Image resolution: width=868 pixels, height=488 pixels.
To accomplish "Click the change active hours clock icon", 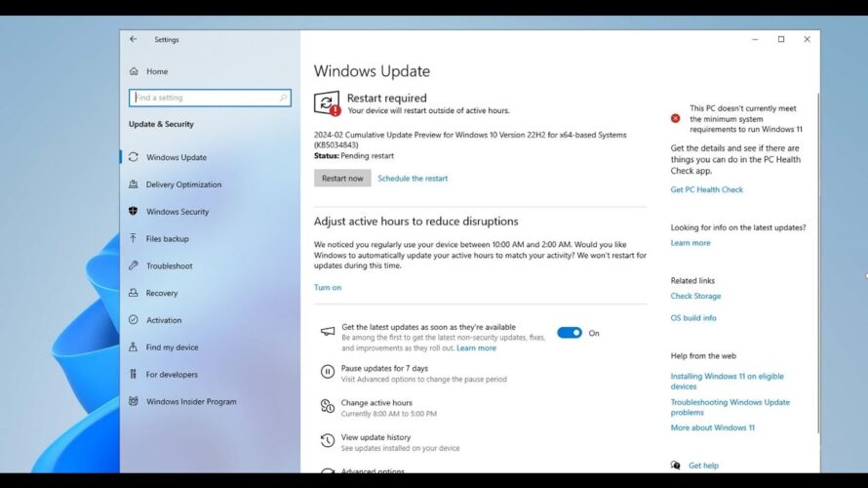I will 328,407.
